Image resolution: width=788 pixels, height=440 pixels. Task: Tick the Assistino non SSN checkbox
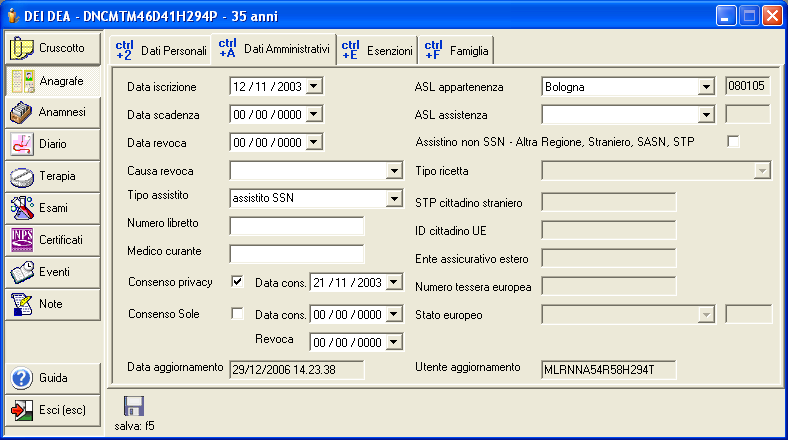pos(734,142)
